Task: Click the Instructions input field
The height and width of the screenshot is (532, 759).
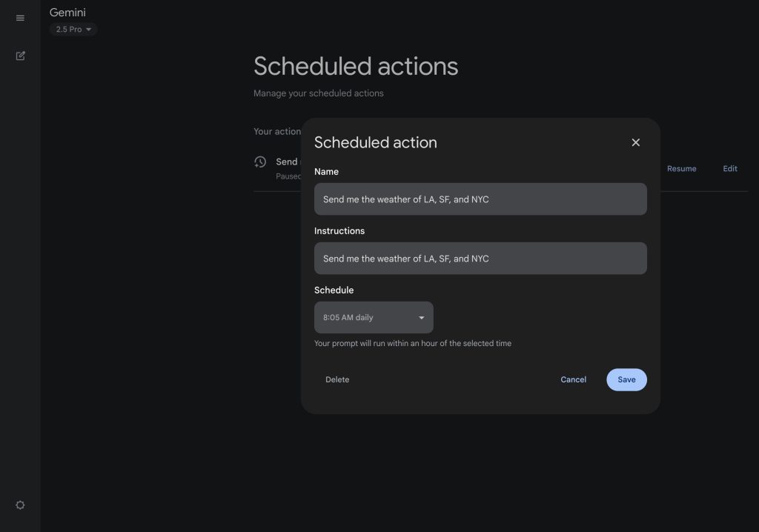Action: [x=480, y=258]
